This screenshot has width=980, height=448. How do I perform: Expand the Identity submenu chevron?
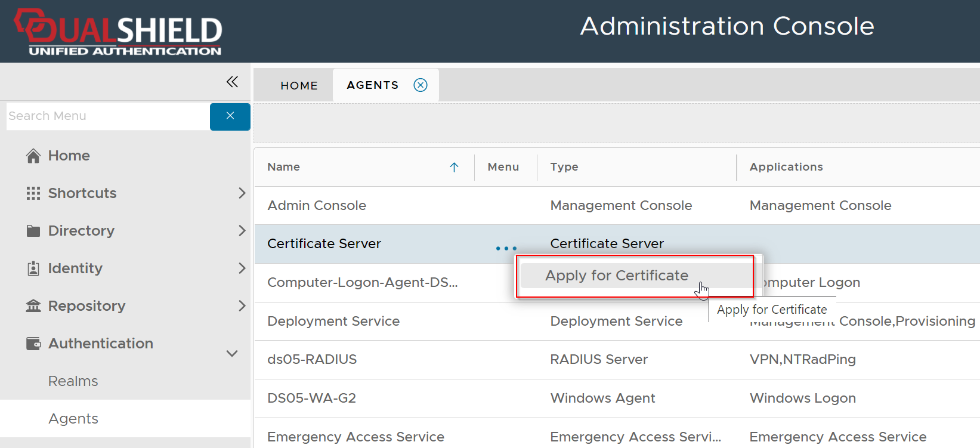click(x=242, y=268)
